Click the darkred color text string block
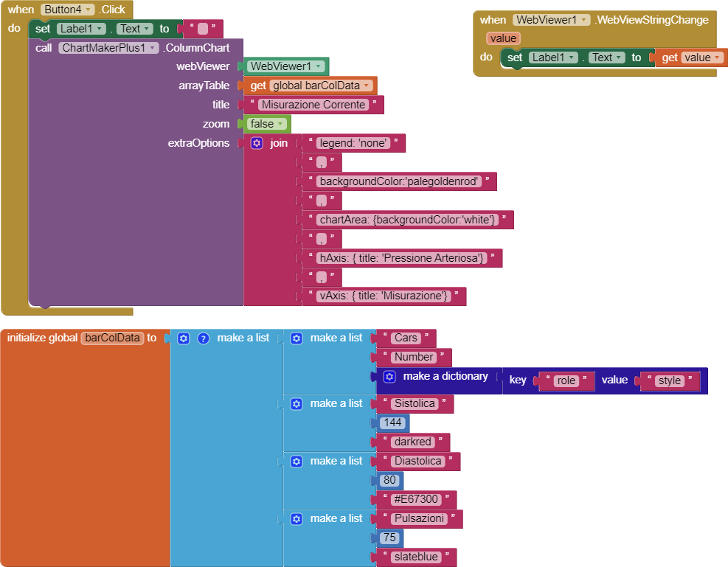 point(412,442)
